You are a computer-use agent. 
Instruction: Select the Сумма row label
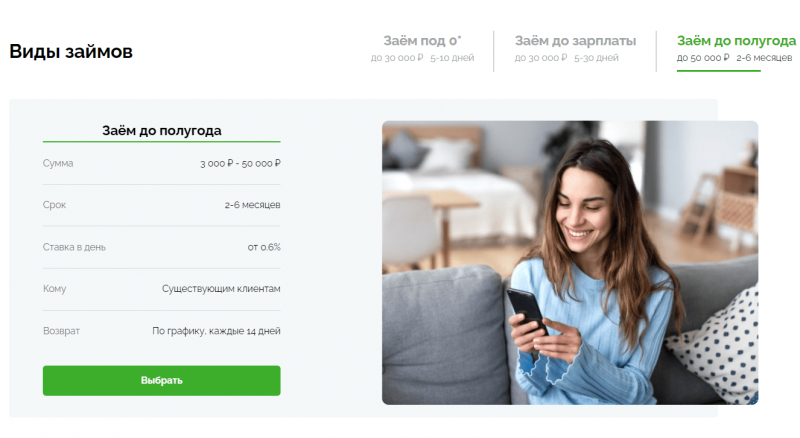[58, 163]
